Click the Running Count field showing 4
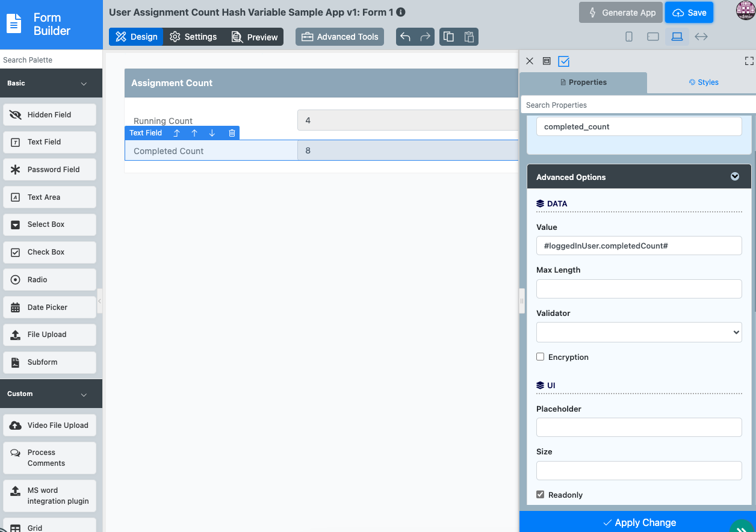The height and width of the screenshot is (532, 756). click(407, 120)
